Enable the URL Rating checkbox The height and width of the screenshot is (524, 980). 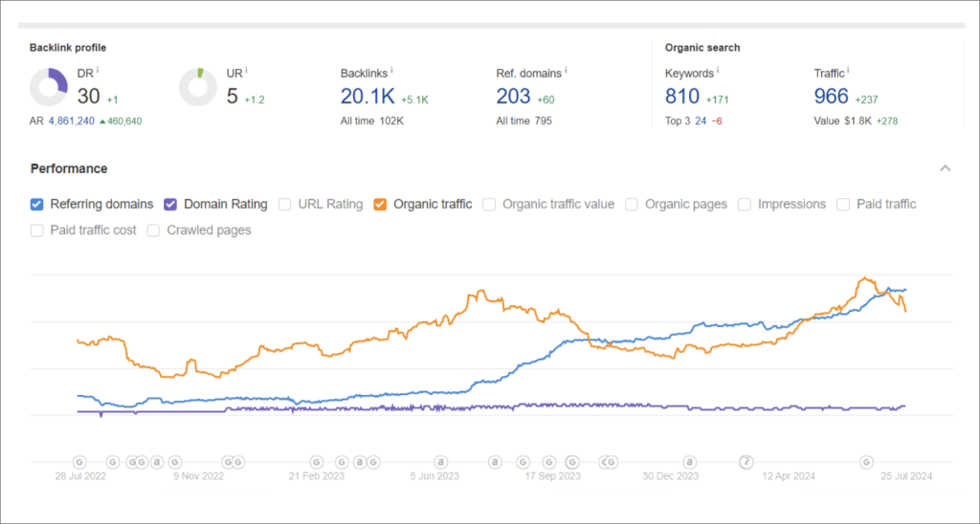[x=285, y=204]
